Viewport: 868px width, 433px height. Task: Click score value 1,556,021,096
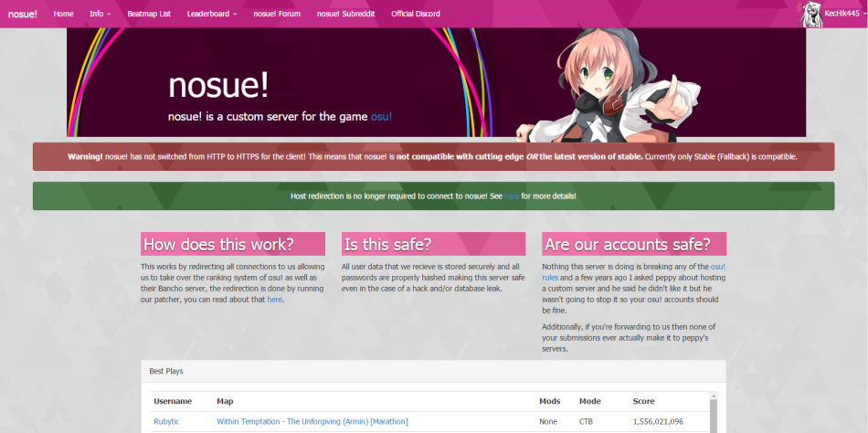pos(658,421)
